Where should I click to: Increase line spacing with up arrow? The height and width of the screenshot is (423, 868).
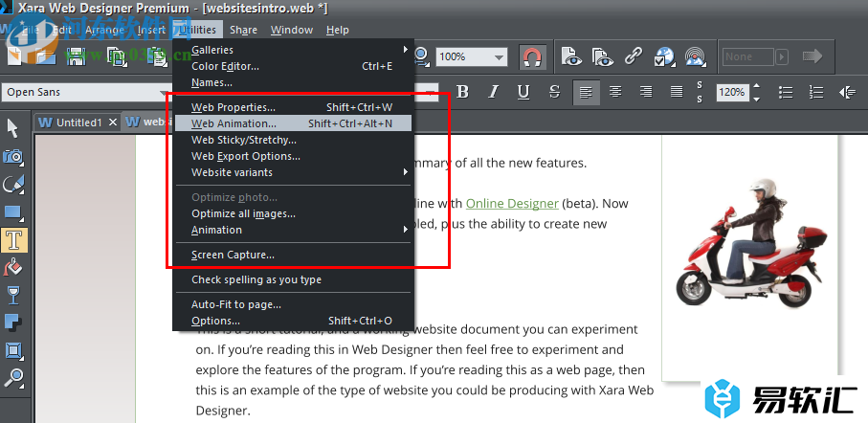click(x=756, y=86)
